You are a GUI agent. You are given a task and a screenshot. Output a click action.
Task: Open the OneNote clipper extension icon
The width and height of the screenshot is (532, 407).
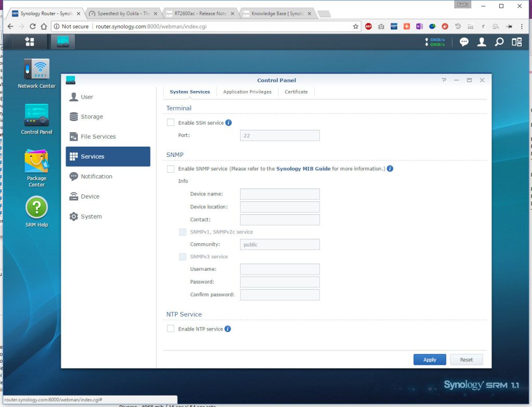[419, 27]
